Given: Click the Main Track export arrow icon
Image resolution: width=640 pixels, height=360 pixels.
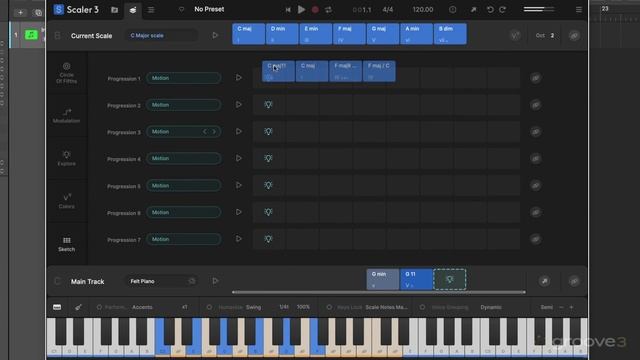Looking at the screenshot, I should (544, 281).
